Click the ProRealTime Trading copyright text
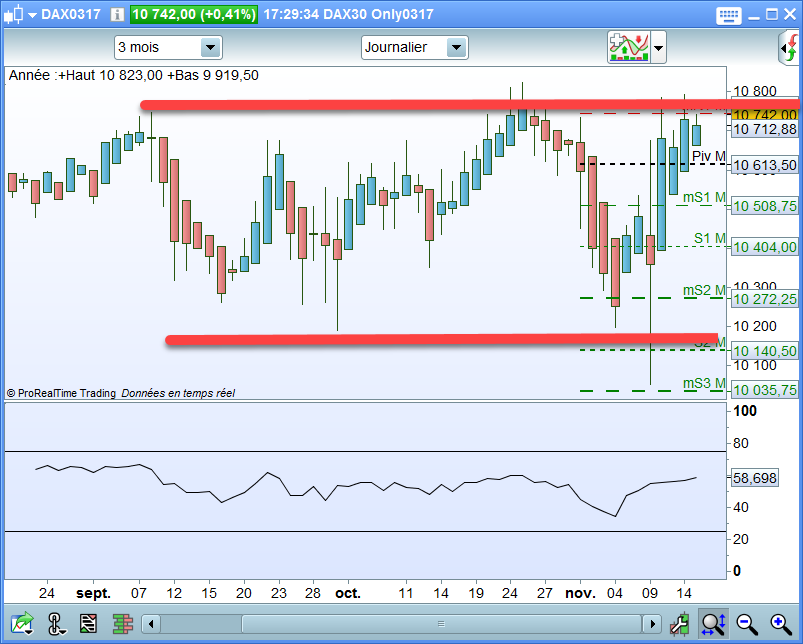The height and width of the screenshot is (644, 803). coord(61,393)
